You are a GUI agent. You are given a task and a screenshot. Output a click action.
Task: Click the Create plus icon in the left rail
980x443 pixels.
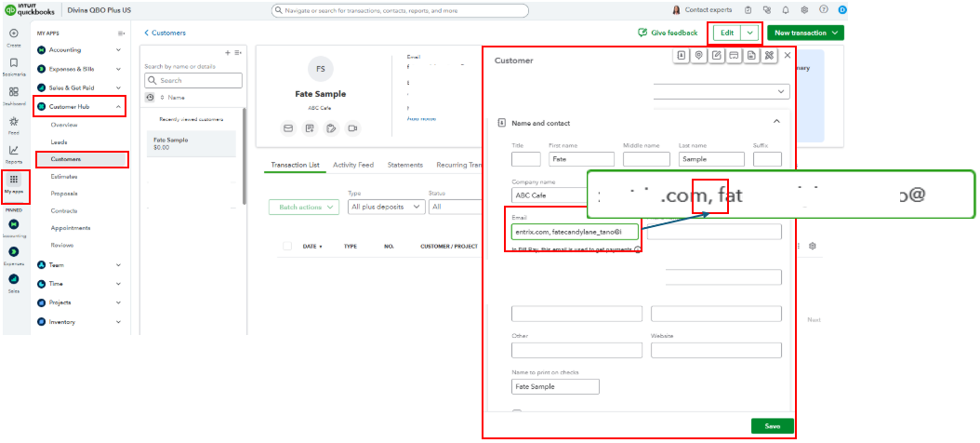[x=14, y=34]
